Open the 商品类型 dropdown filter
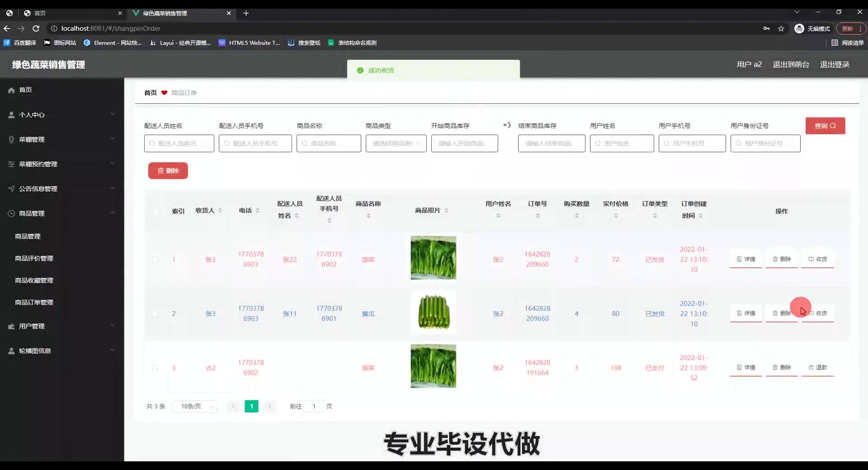The height and width of the screenshot is (470, 868). [396, 143]
